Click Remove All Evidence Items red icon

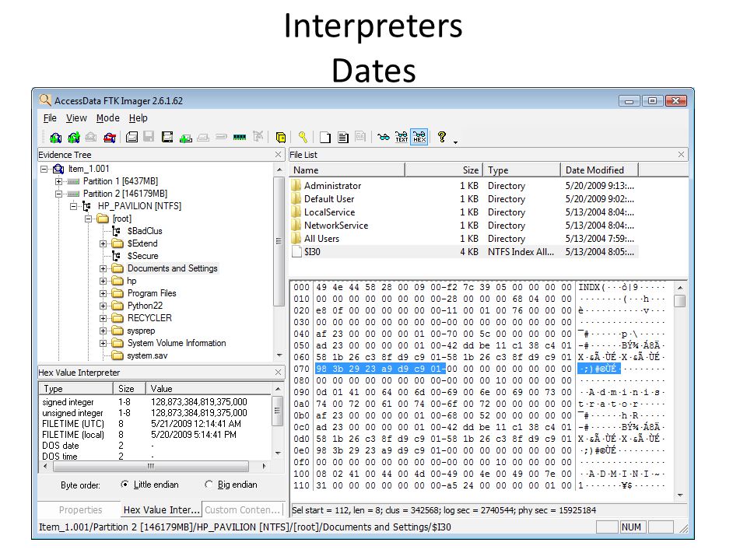(110, 138)
